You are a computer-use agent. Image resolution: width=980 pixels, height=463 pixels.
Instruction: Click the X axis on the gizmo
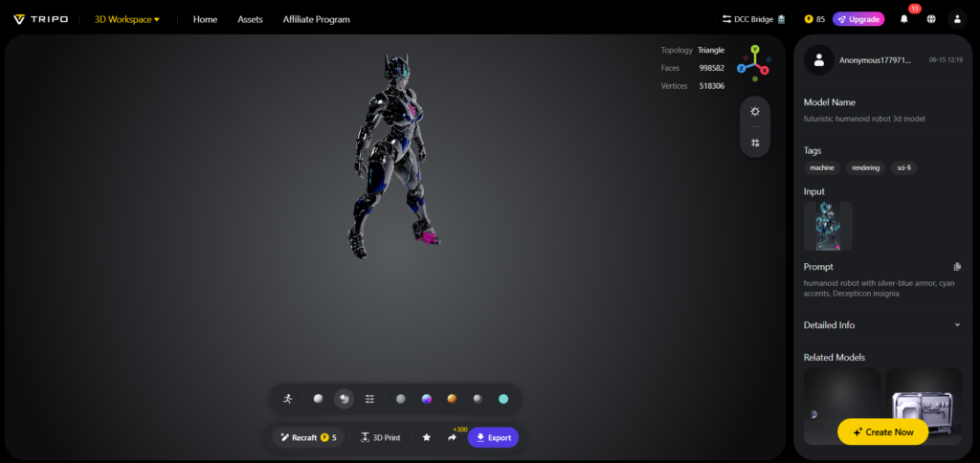765,71
